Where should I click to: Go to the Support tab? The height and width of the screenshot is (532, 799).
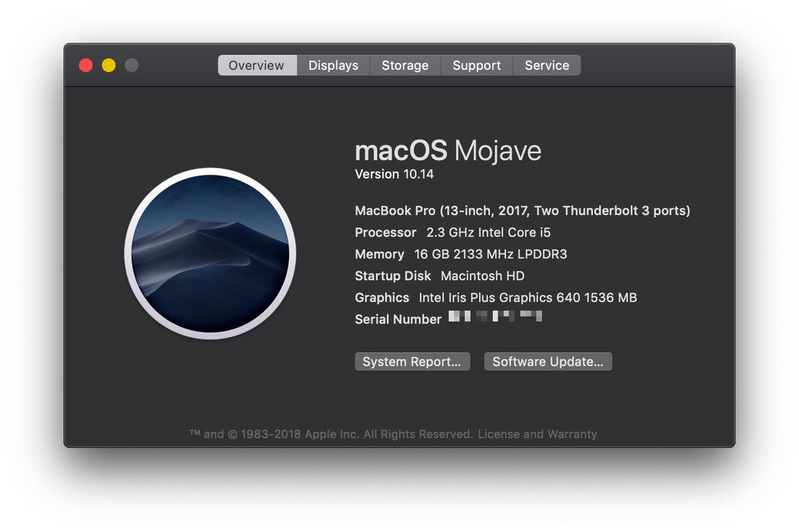click(477, 65)
